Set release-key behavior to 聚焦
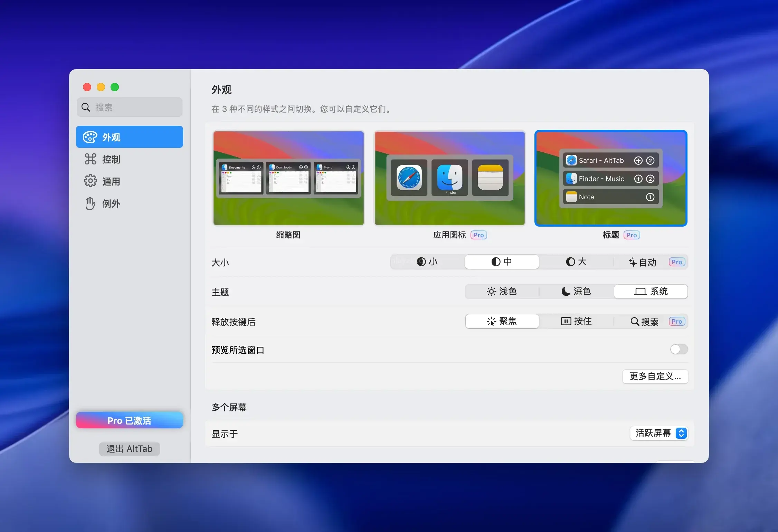778x532 pixels. tap(502, 321)
